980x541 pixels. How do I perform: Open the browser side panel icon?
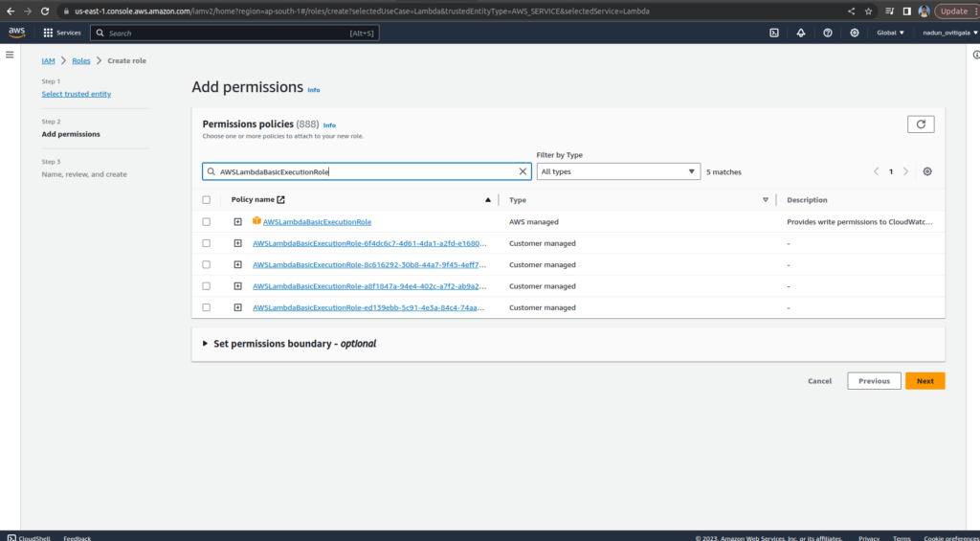click(907, 11)
